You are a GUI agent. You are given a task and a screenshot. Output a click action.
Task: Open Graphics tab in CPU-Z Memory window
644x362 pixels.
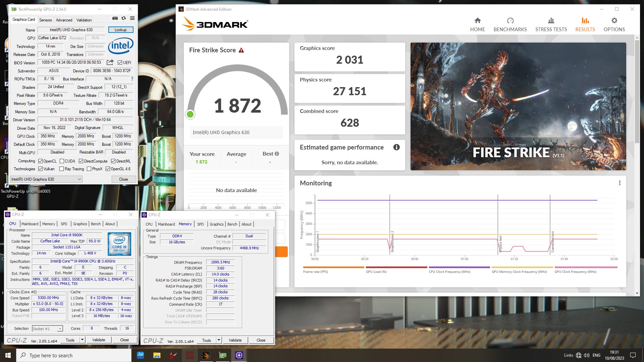click(216, 224)
